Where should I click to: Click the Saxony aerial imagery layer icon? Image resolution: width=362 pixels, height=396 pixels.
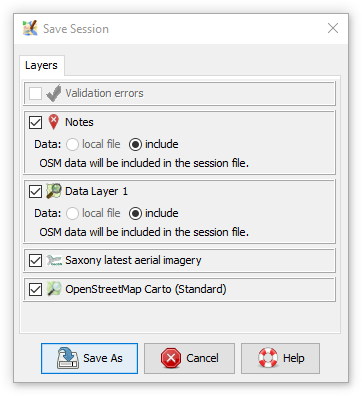54,260
